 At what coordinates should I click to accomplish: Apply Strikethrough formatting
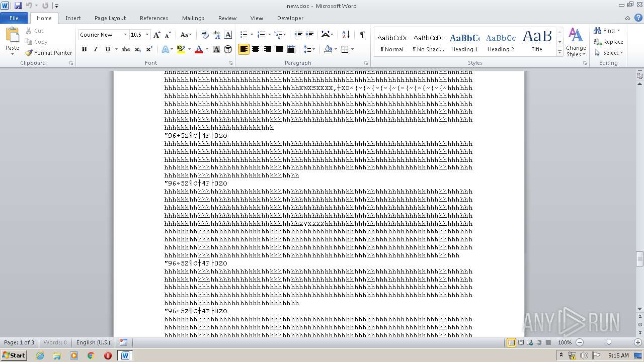coord(126,49)
